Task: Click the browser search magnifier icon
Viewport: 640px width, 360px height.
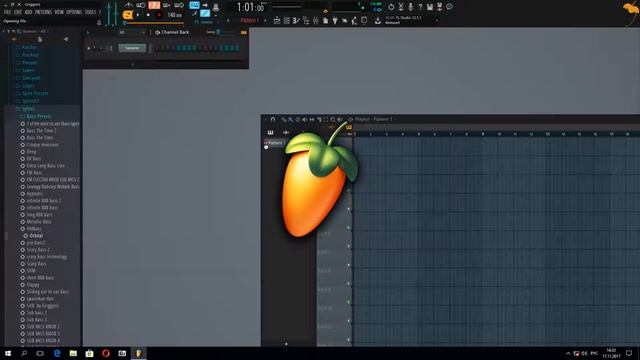Action: tap(19, 31)
